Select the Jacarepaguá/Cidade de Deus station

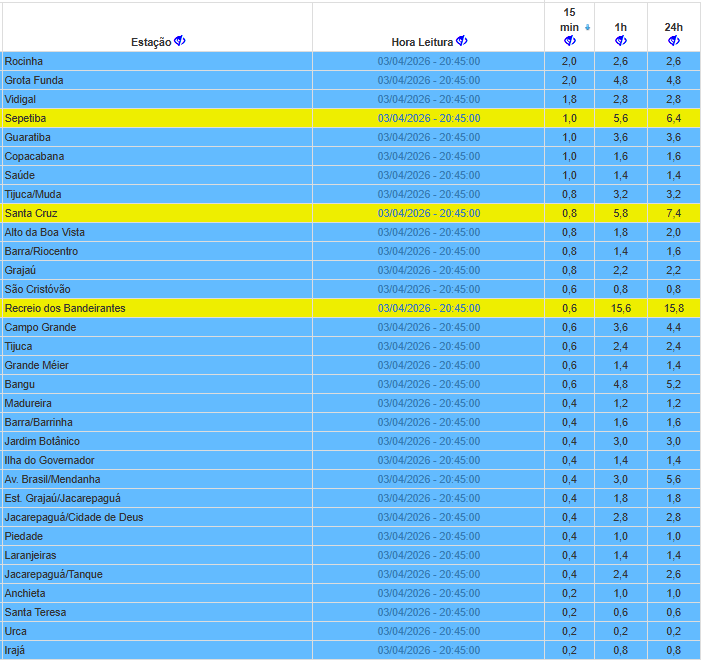coord(74,517)
